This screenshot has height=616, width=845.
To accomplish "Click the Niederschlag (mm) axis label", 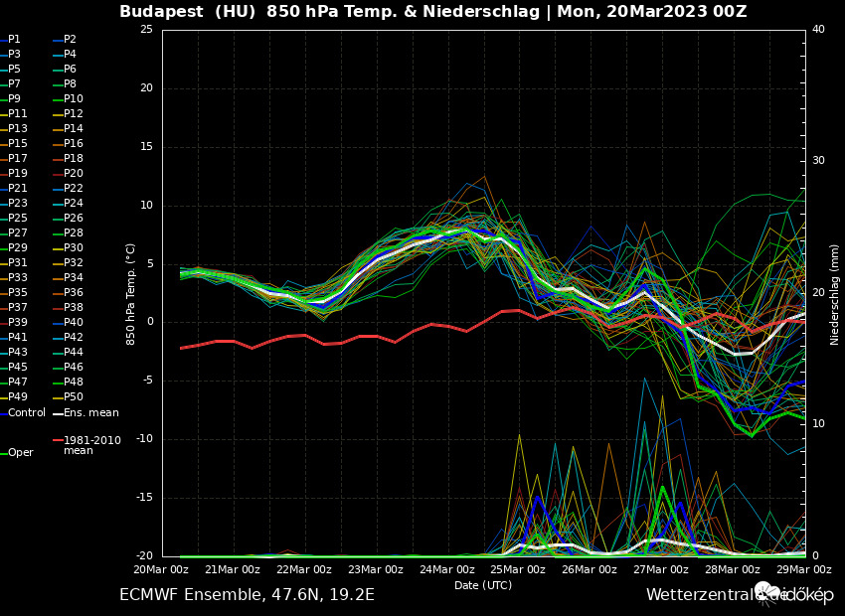I will pos(835,294).
